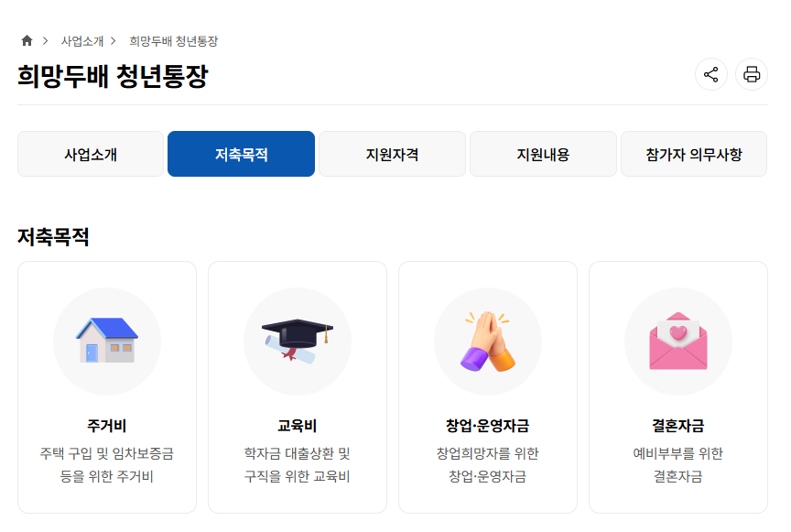Click the high-five hands icon

click(487, 341)
